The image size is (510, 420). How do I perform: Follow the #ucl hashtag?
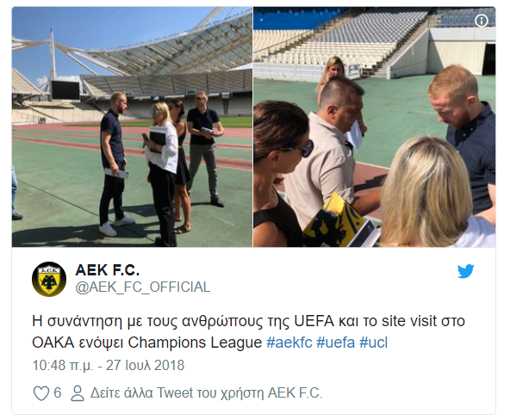373,343
